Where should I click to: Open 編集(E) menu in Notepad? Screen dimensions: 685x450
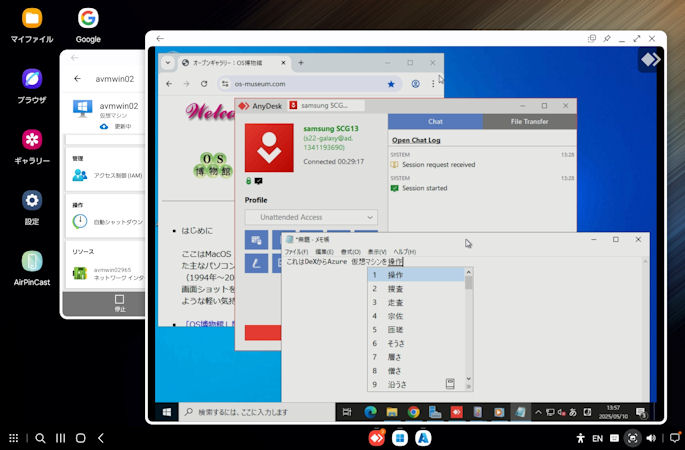pos(324,252)
